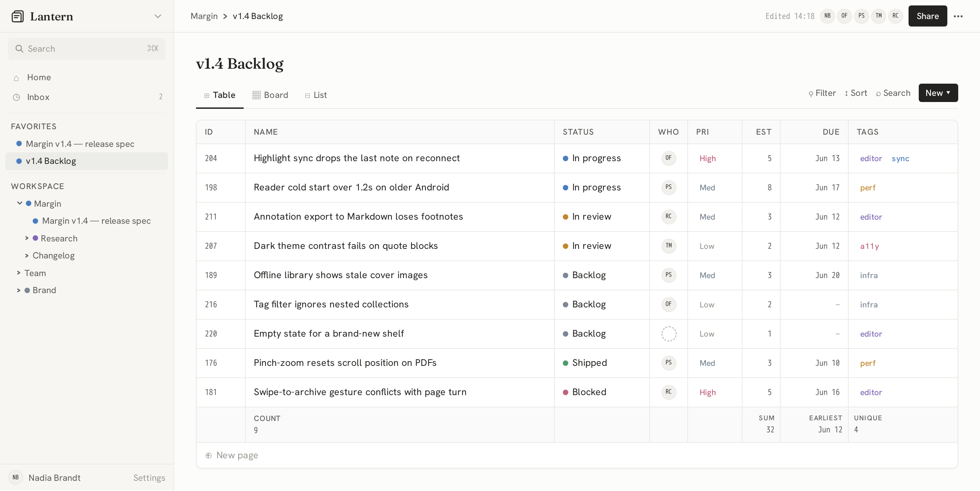This screenshot has height=491, width=980.
Task: Focus the sidebar Search field
Action: (x=87, y=49)
